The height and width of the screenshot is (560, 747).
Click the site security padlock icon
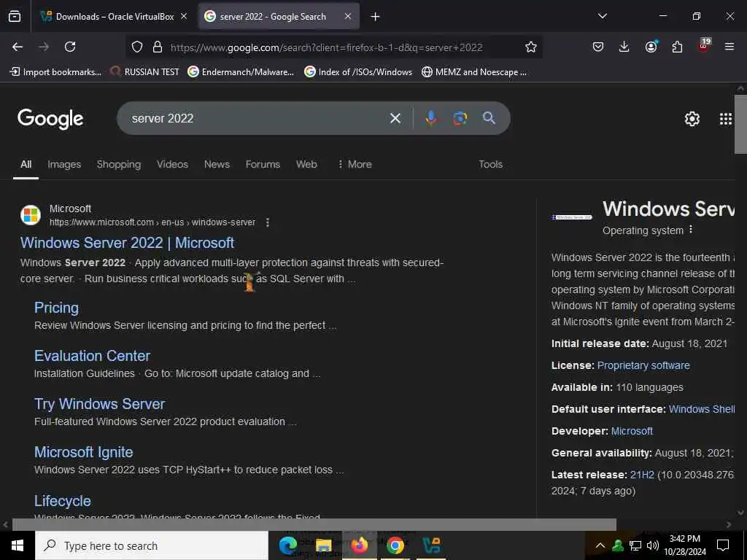click(x=158, y=47)
